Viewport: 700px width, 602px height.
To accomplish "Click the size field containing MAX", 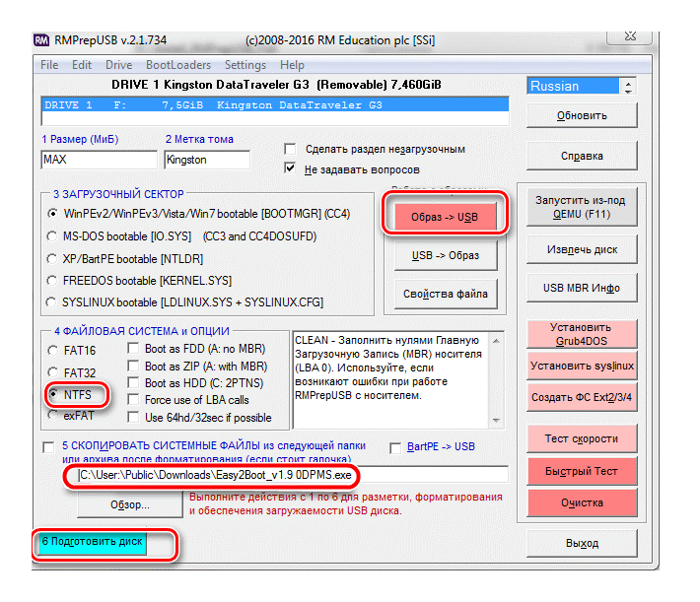I will click(100, 160).
